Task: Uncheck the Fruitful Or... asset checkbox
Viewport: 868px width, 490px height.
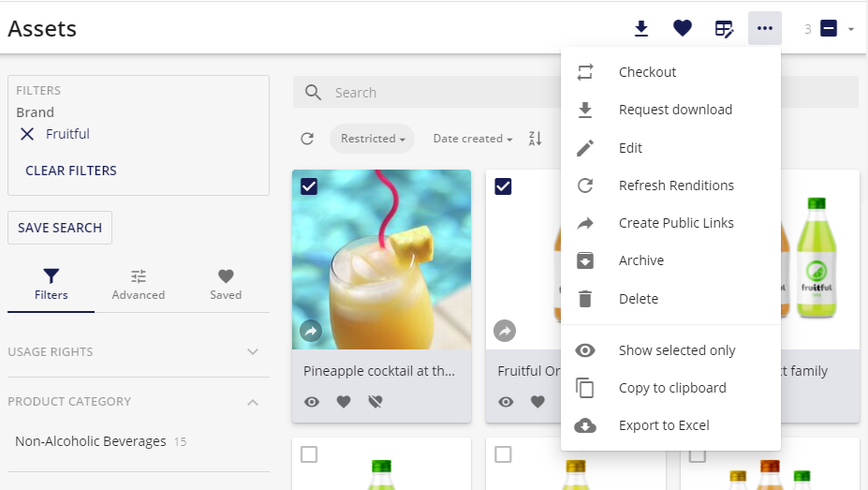Action: click(503, 186)
